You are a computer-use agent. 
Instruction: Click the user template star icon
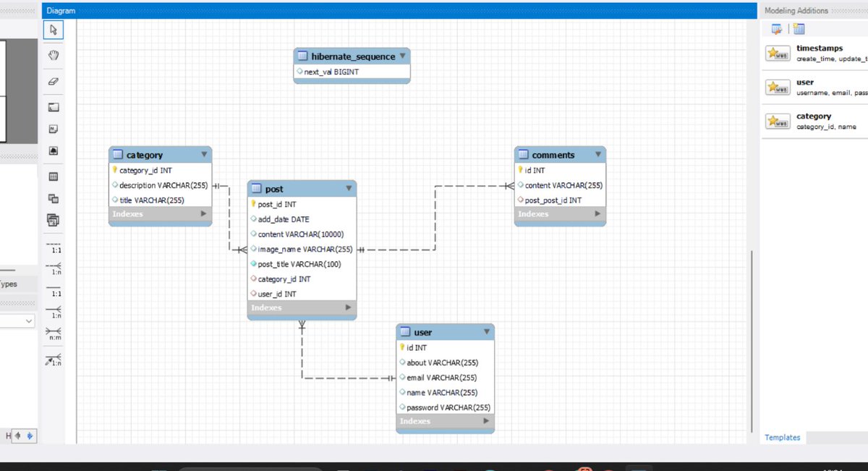778,88
